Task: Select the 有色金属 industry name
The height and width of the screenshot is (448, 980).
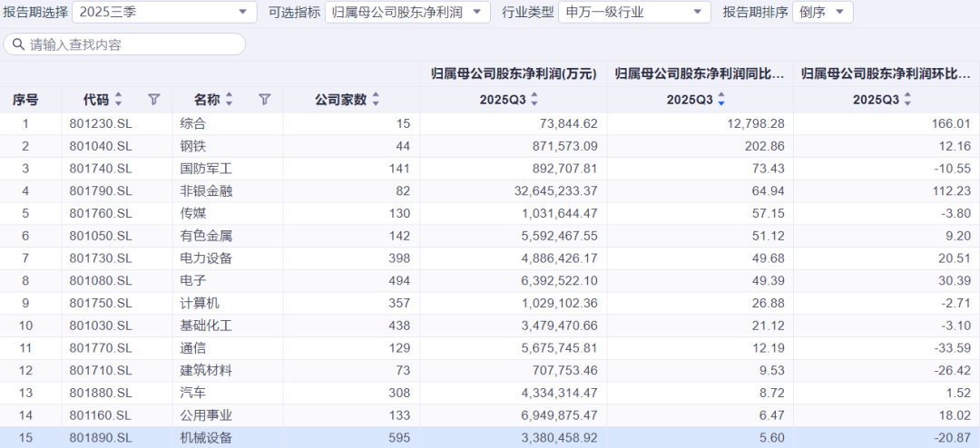Action: pyautogui.click(x=206, y=236)
